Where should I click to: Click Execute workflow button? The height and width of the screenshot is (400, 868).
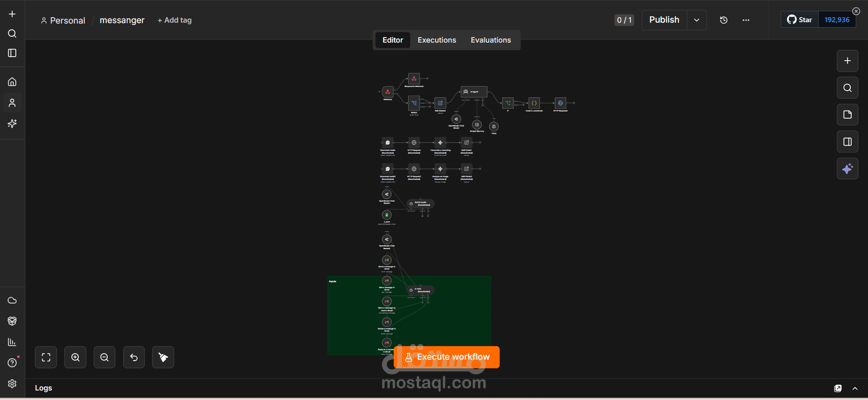[447, 357]
